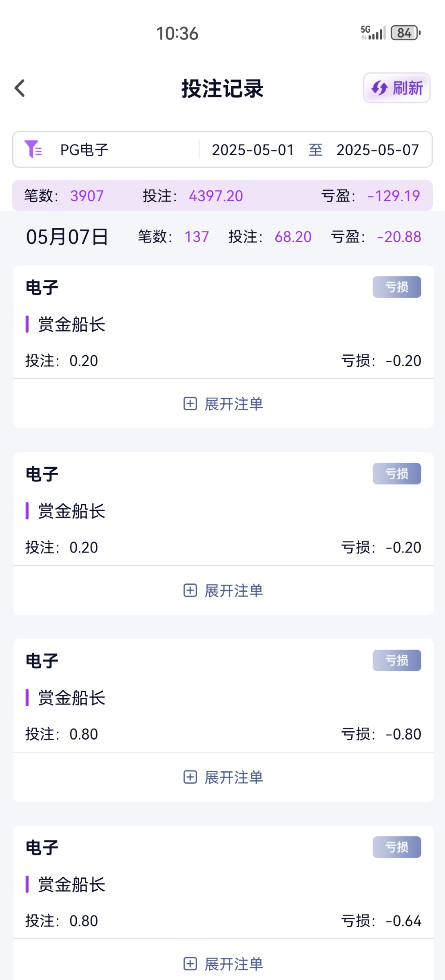Tap the back arrow icon
The height and width of the screenshot is (980, 445).
(20, 88)
